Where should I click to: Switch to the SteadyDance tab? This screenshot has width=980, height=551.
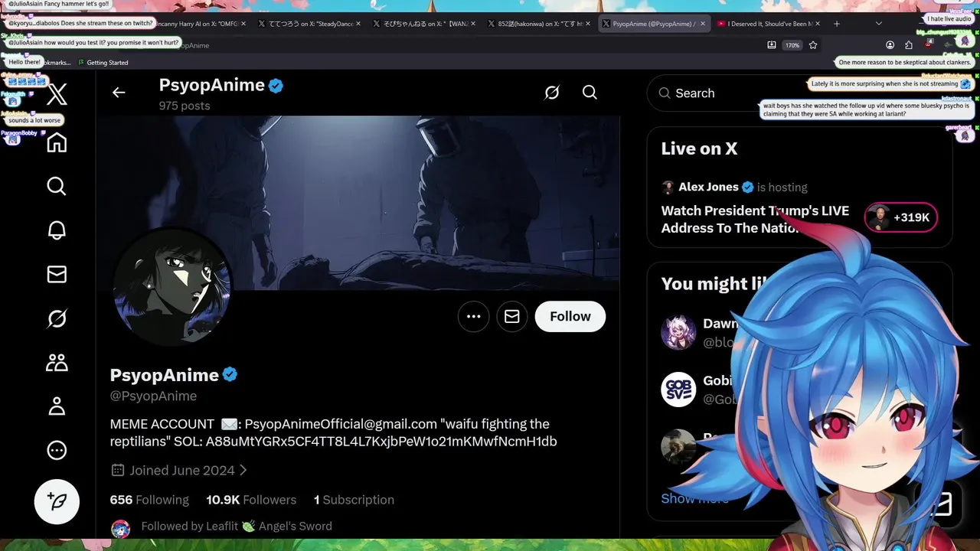309,24
